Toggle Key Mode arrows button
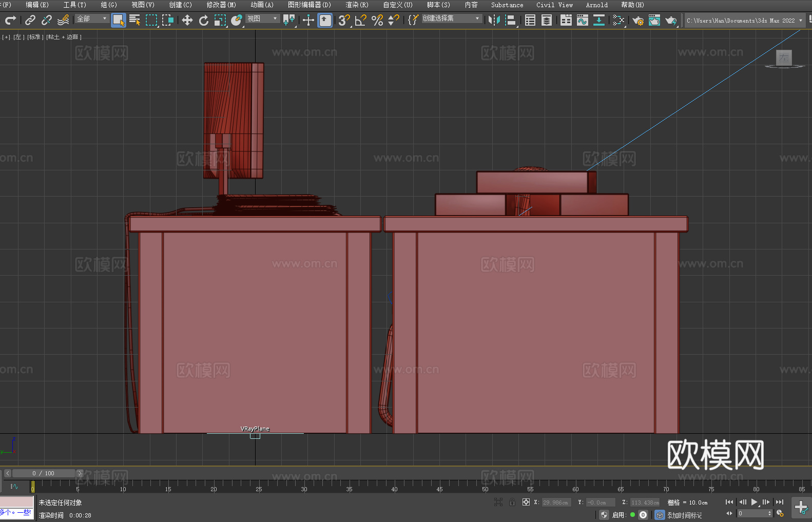This screenshot has height=522, width=812. [x=729, y=513]
